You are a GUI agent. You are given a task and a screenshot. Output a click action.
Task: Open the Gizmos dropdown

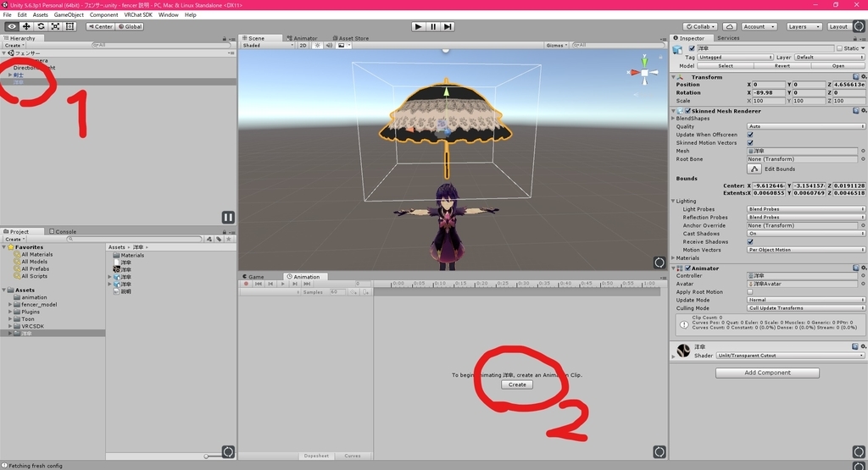(x=556, y=46)
